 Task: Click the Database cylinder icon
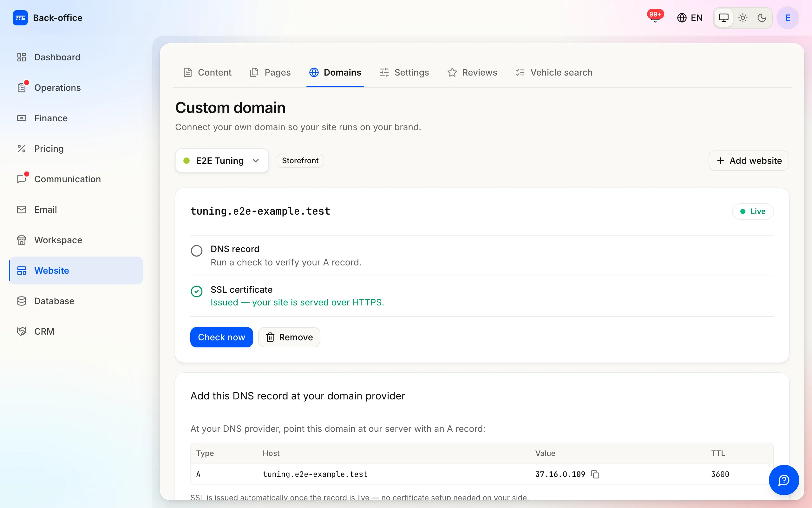(22, 301)
